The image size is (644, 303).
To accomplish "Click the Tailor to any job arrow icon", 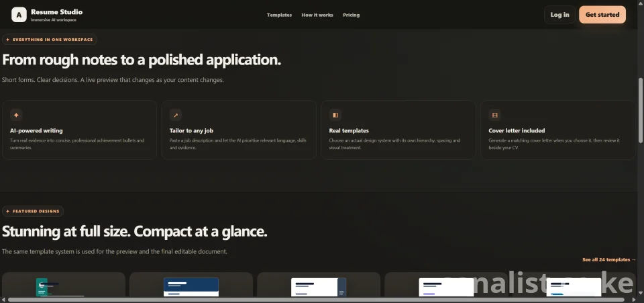I will [x=176, y=115].
